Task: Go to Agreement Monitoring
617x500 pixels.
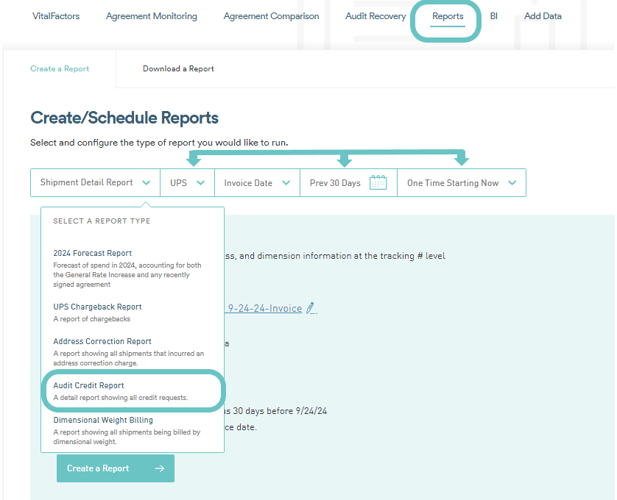Action: coord(151,16)
